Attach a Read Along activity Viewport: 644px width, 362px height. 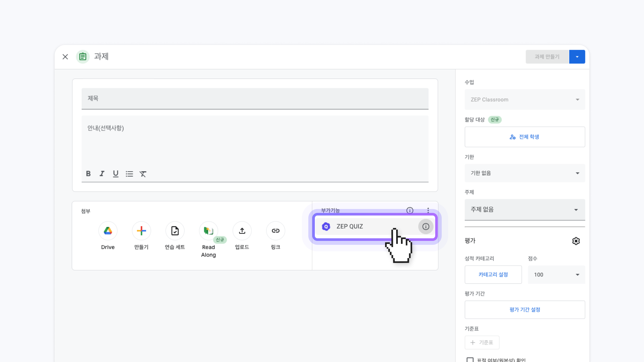tap(208, 231)
